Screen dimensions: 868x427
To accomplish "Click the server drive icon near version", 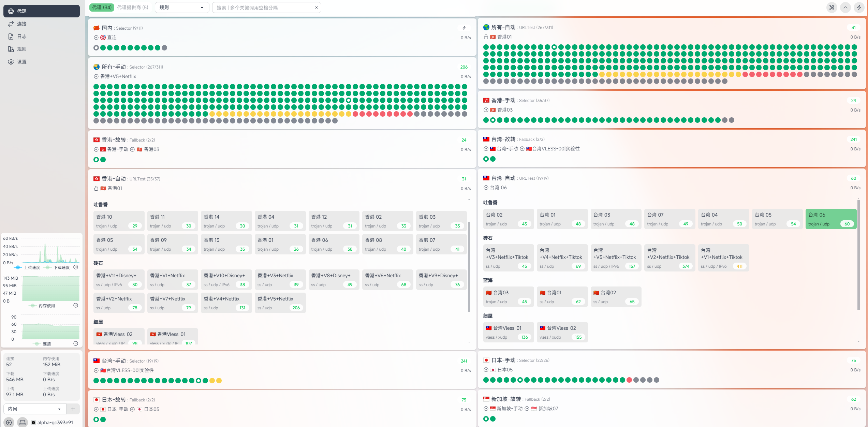I will pos(23,422).
